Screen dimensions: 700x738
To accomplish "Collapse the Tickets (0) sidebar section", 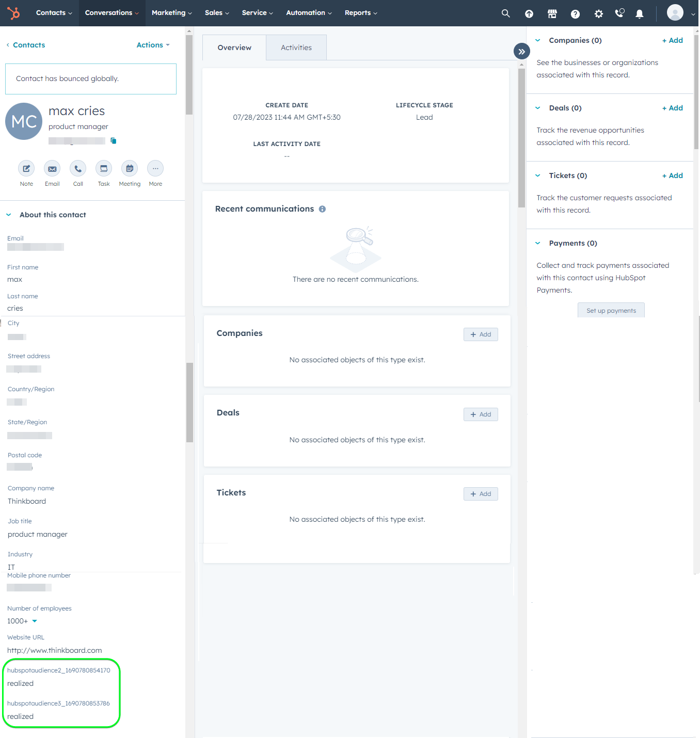I will pos(538,175).
